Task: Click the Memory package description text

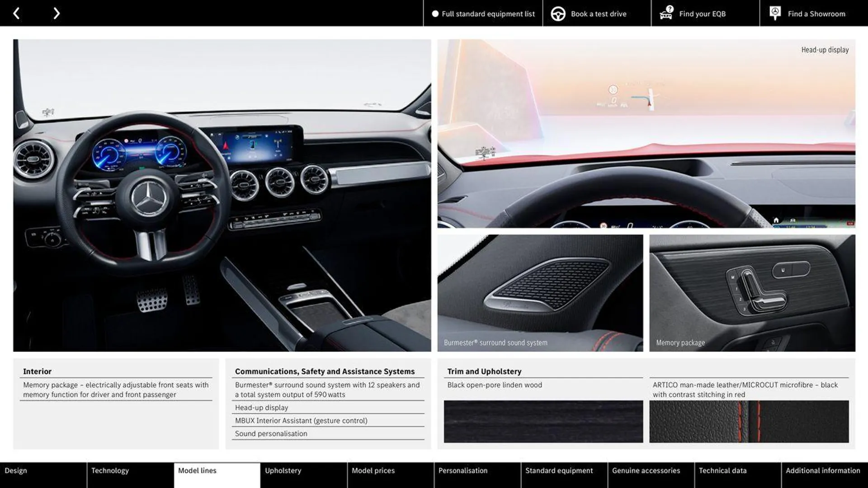Action: [x=116, y=389]
